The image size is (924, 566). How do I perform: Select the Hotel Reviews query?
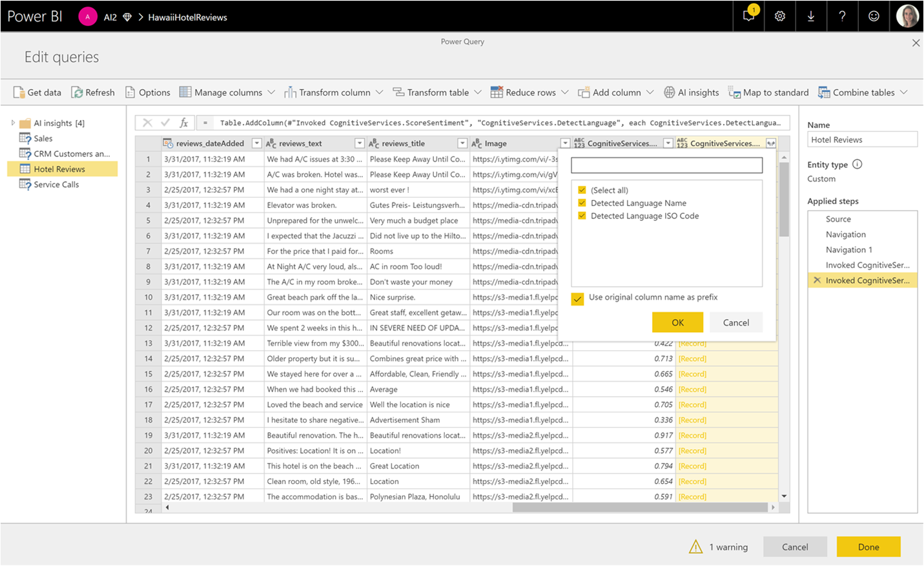click(62, 169)
